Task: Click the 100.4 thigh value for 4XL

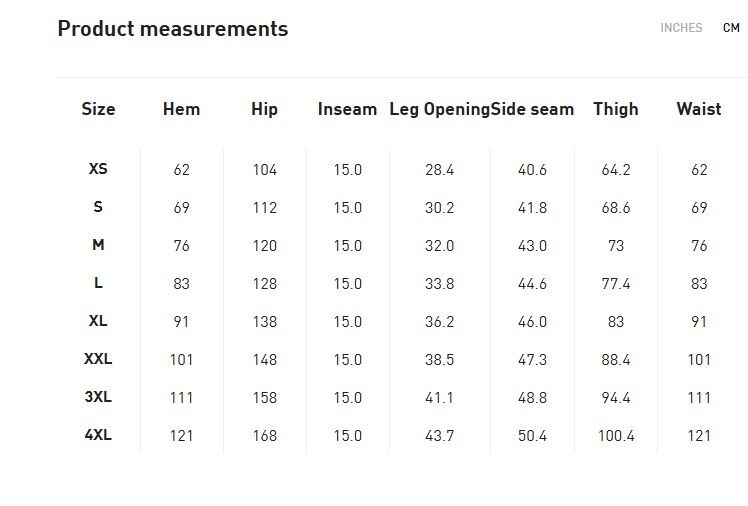Action: 616,436
